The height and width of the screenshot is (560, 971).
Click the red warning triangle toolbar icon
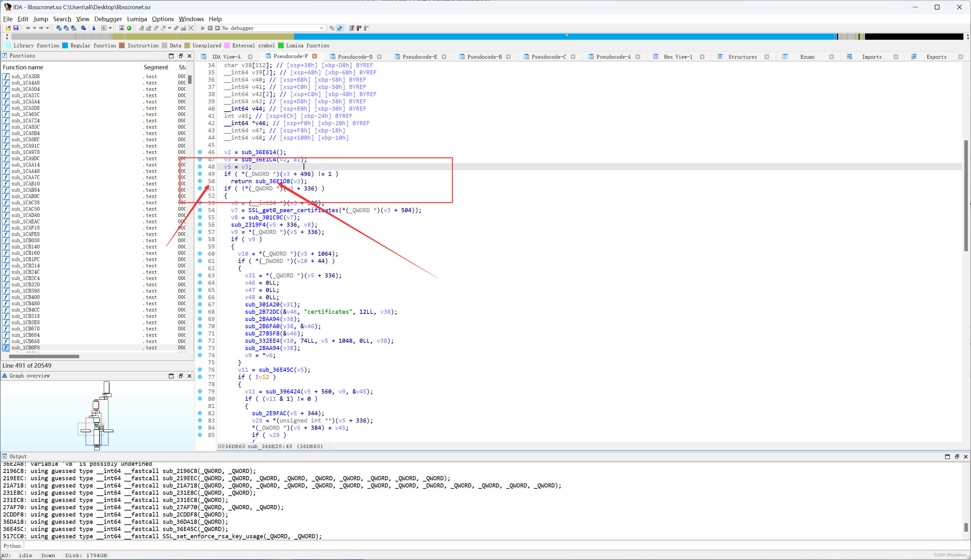tap(121, 28)
